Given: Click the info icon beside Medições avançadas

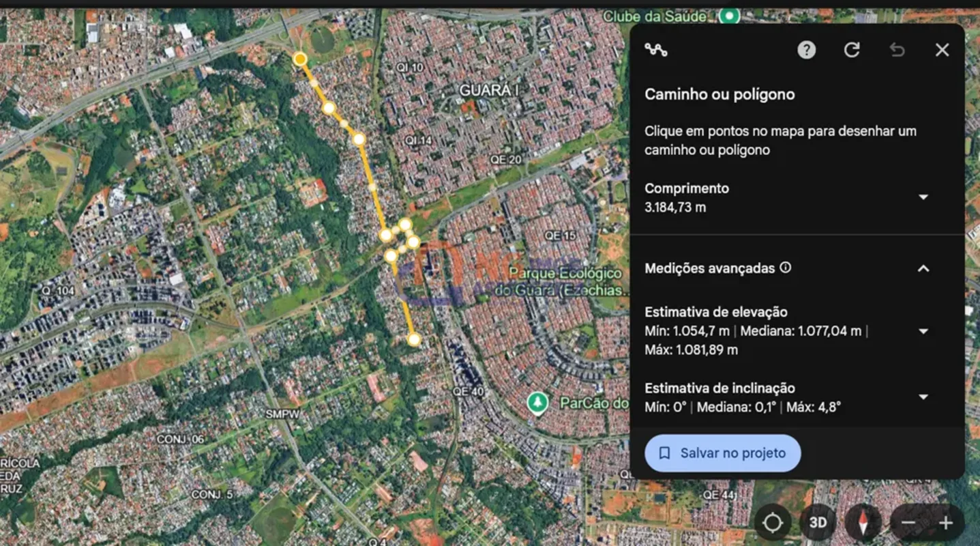Looking at the screenshot, I should pyautogui.click(x=786, y=268).
